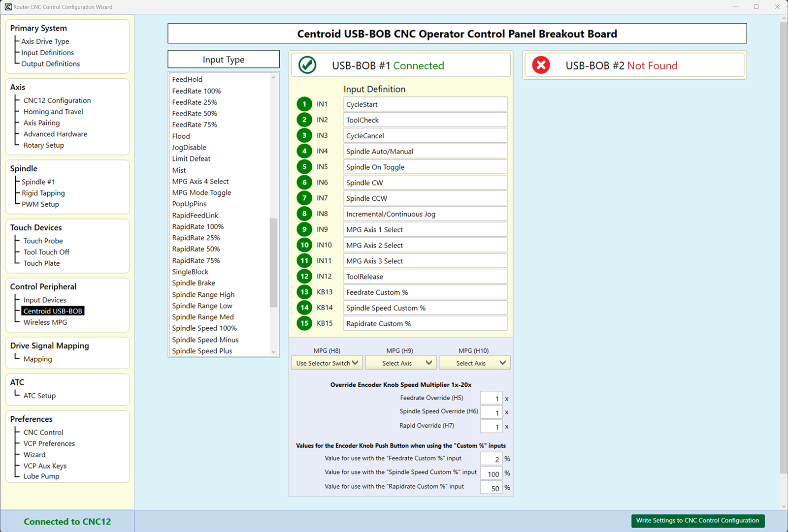Click the app icon in the title bar
The height and width of the screenshot is (532, 788).
click(x=8, y=7)
